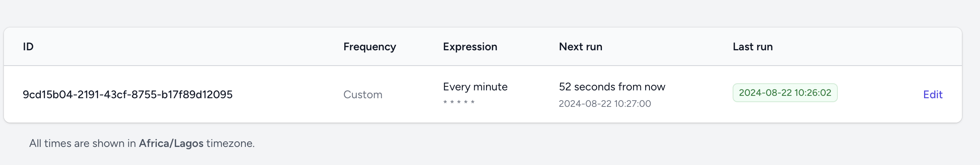Click the 2191-43cf middle segment of the ID
Viewport: 980px width, 165px height.
click(103, 95)
